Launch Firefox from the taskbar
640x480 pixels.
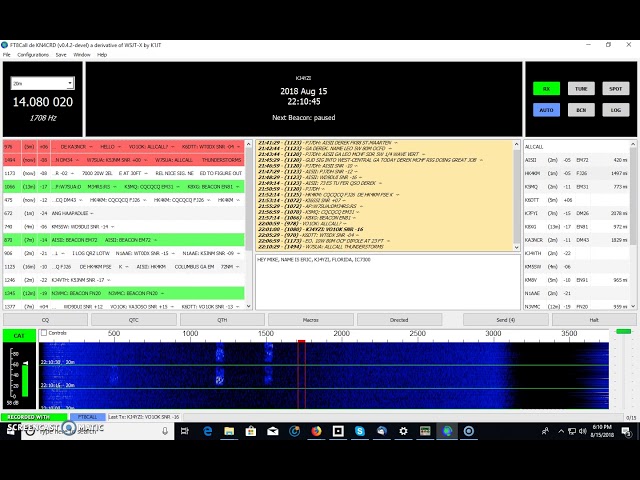tap(316, 431)
